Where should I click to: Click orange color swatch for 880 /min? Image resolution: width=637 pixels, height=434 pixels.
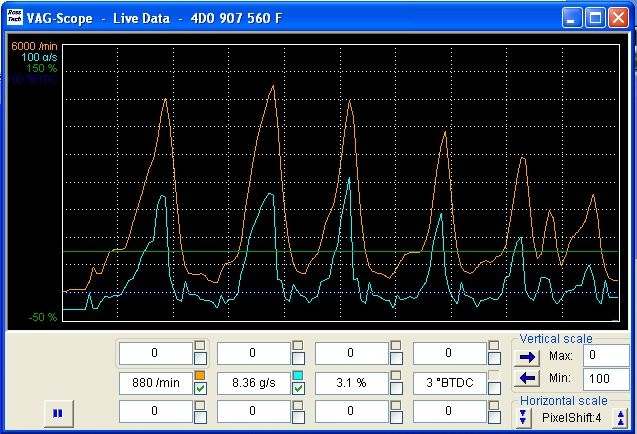(x=200, y=375)
